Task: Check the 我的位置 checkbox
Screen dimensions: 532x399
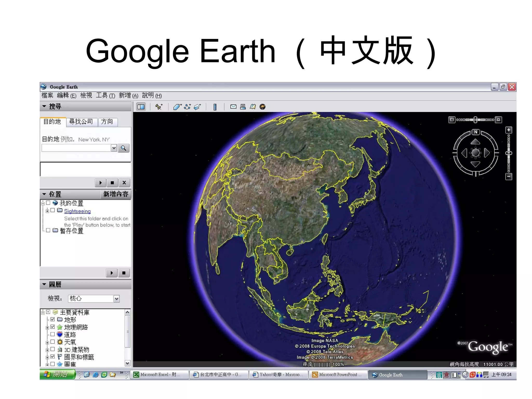Action: [x=48, y=203]
